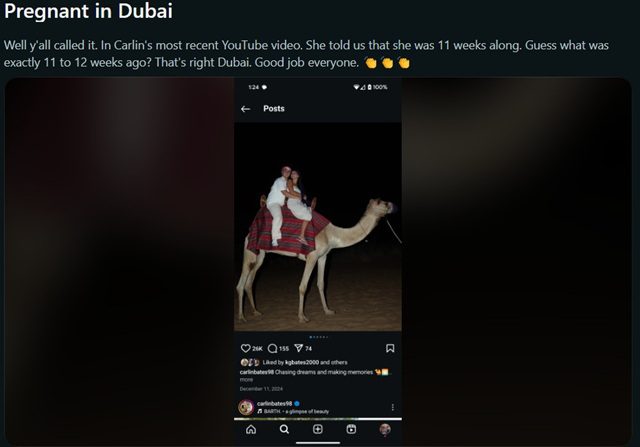Click carlinbates98 username in the caption
Viewport: 640px width, 447px height.
point(257,372)
